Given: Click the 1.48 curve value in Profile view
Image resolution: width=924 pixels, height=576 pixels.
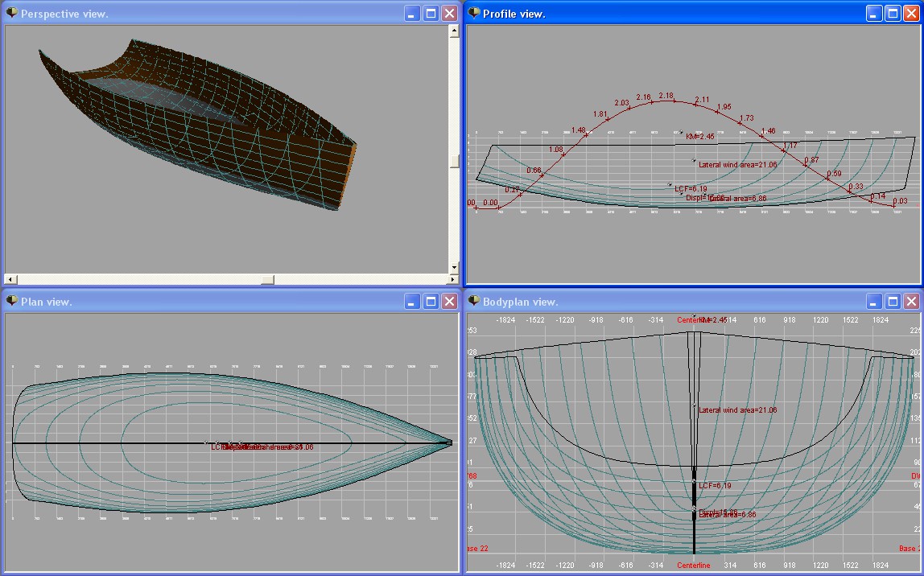Looking at the screenshot, I should click(x=578, y=130).
